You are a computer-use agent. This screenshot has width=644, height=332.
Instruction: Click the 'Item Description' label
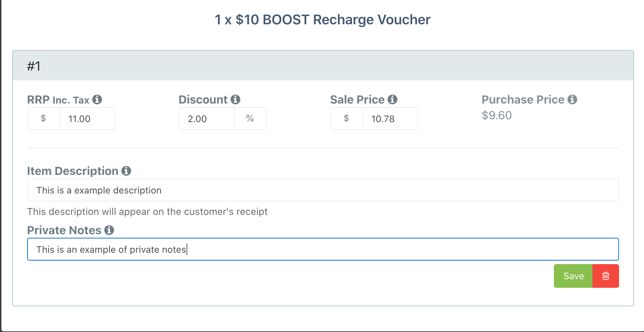point(73,171)
